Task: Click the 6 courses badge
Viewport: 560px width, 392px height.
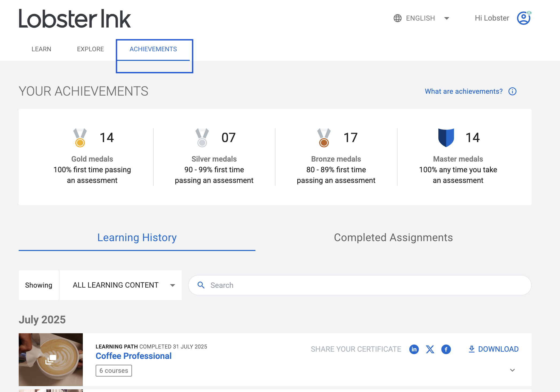Action: pyautogui.click(x=114, y=371)
